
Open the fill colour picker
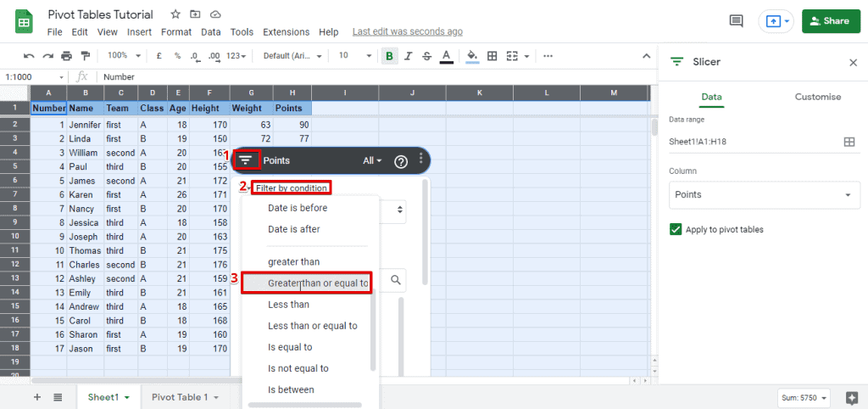pyautogui.click(x=472, y=57)
